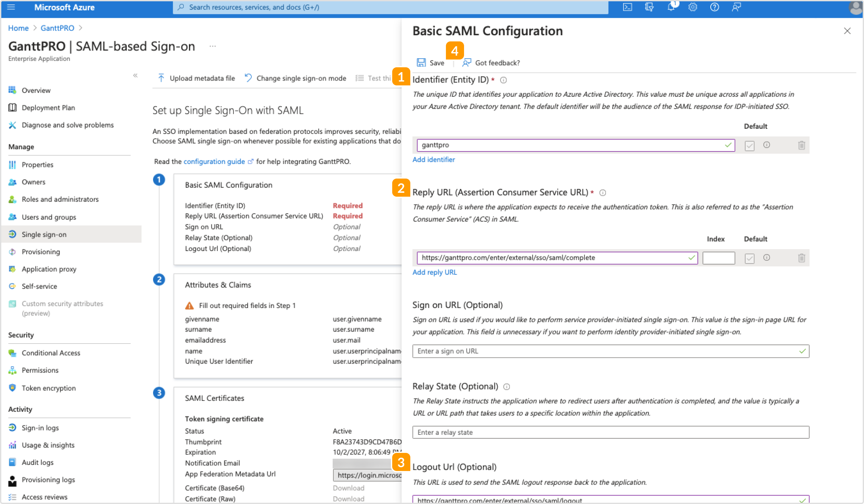Open Roles and administrators
Viewport: 864px width, 504px height.
[x=60, y=200]
